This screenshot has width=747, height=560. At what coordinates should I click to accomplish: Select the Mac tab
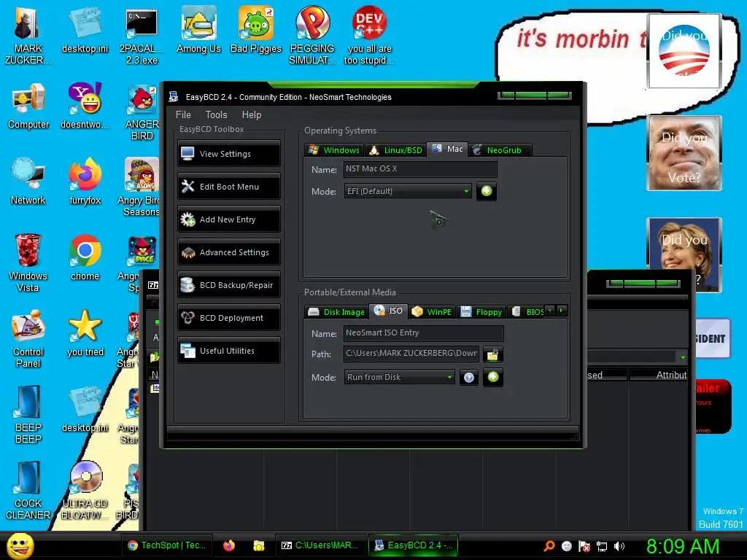(447, 149)
